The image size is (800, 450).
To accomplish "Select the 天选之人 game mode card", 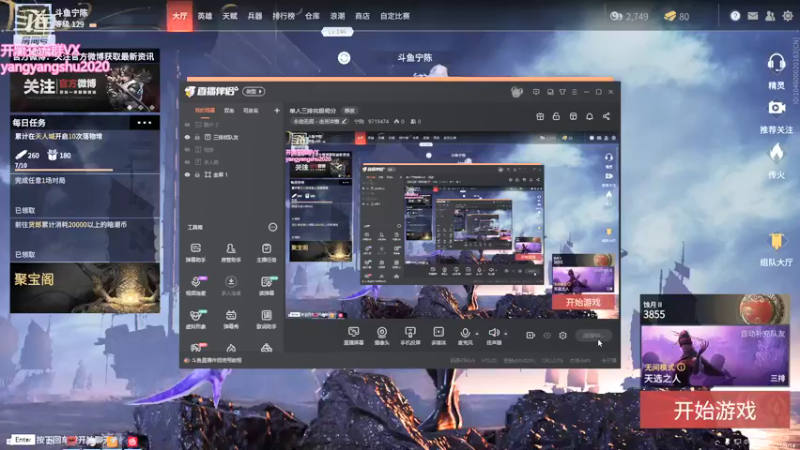I will [x=715, y=356].
